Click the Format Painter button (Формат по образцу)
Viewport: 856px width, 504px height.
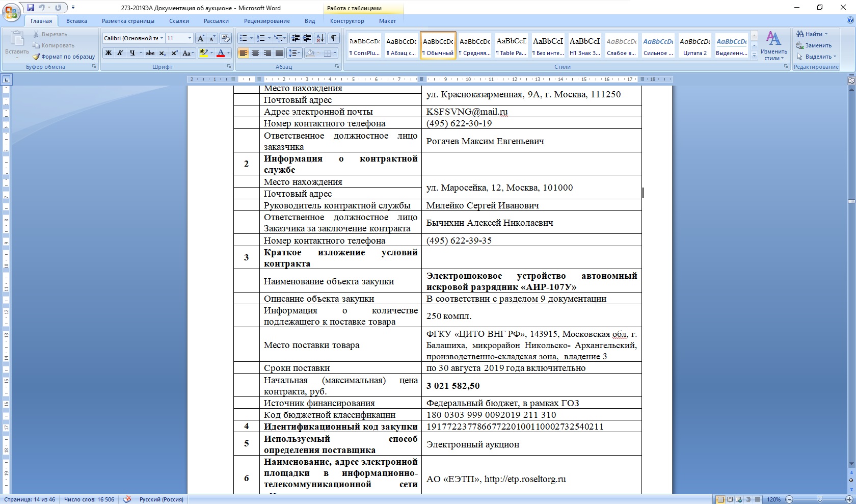64,57
